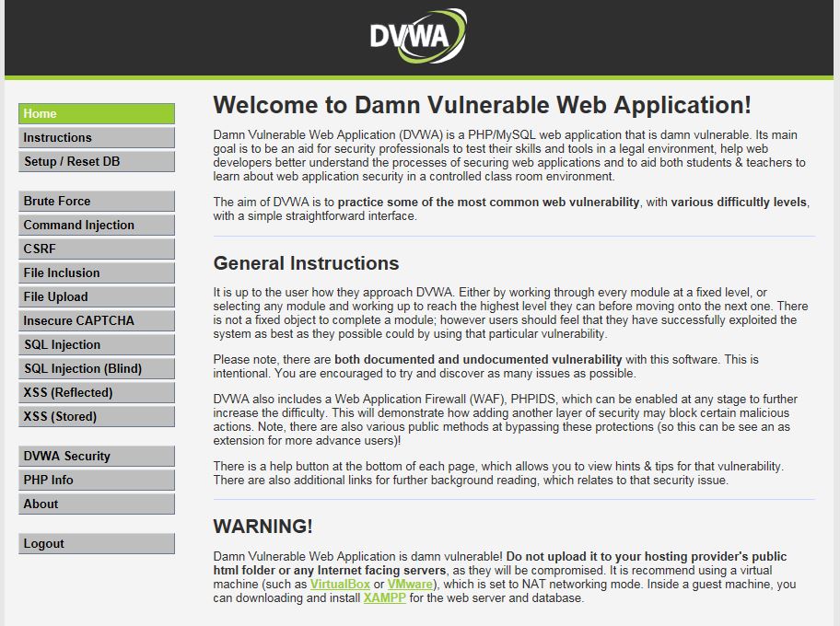Screen dimensions: 840x626
Task: Open the DVWA Security settings page
Action: (x=97, y=456)
